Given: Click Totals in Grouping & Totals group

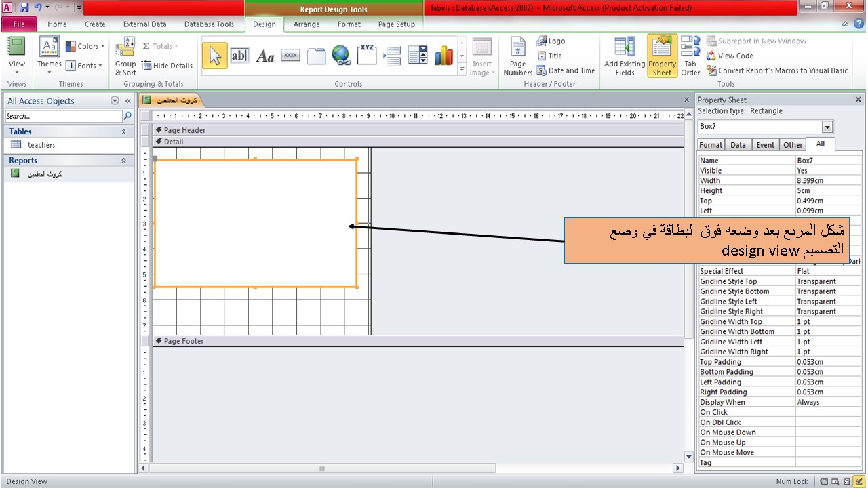Looking at the screenshot, I should (x=161, y=46).
